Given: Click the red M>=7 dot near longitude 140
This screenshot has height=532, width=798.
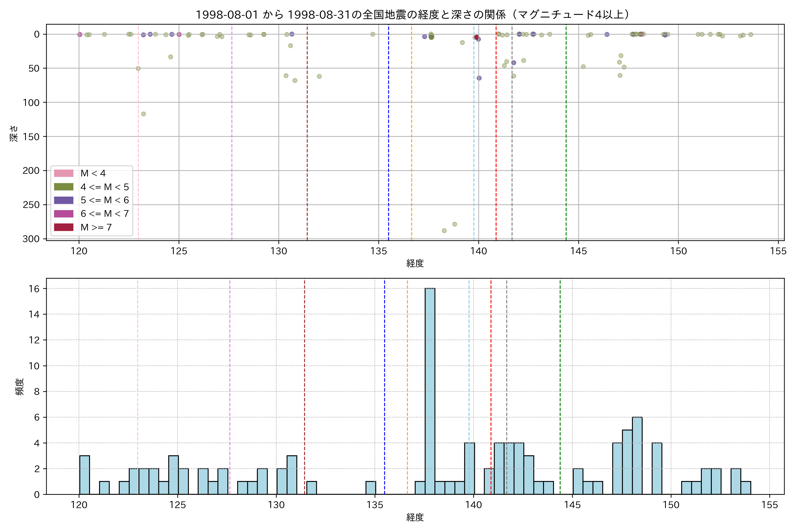Looking at the screenshot, I should point(476,37).
